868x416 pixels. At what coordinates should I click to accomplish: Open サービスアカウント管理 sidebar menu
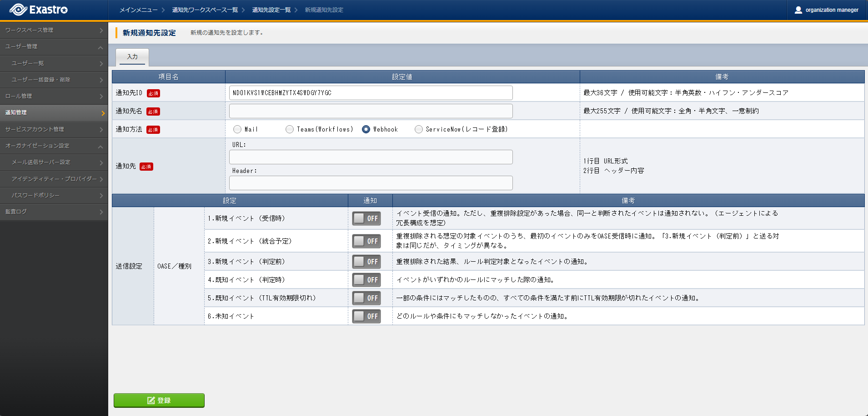click(54, 129)
